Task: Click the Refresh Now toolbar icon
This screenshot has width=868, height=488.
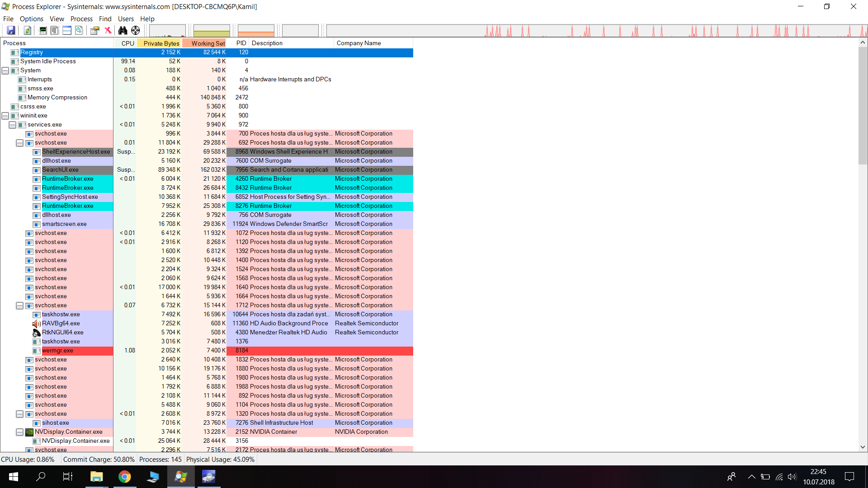Action: [x=28, y=30]
